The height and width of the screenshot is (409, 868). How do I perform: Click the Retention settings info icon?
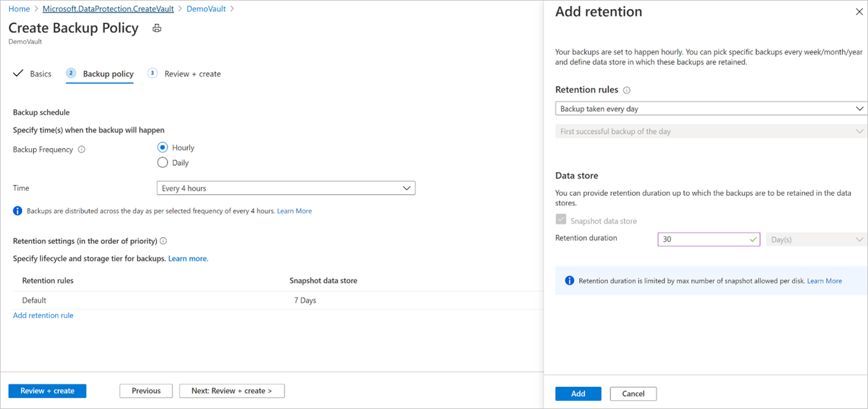point(163,241)
